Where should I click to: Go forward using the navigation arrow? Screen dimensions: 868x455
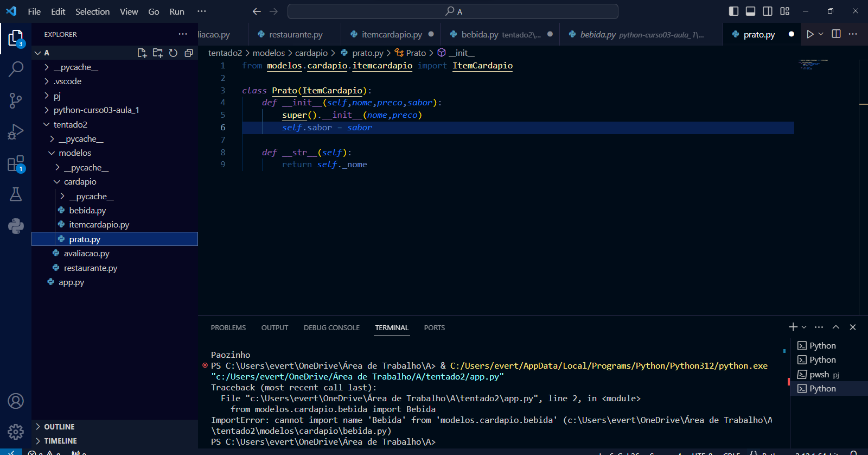274,11
